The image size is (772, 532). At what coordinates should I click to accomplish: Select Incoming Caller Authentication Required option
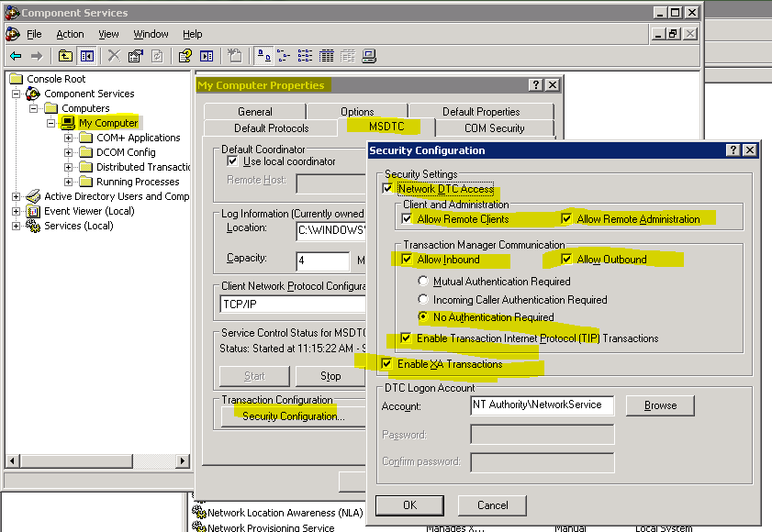tap(423, 299)
